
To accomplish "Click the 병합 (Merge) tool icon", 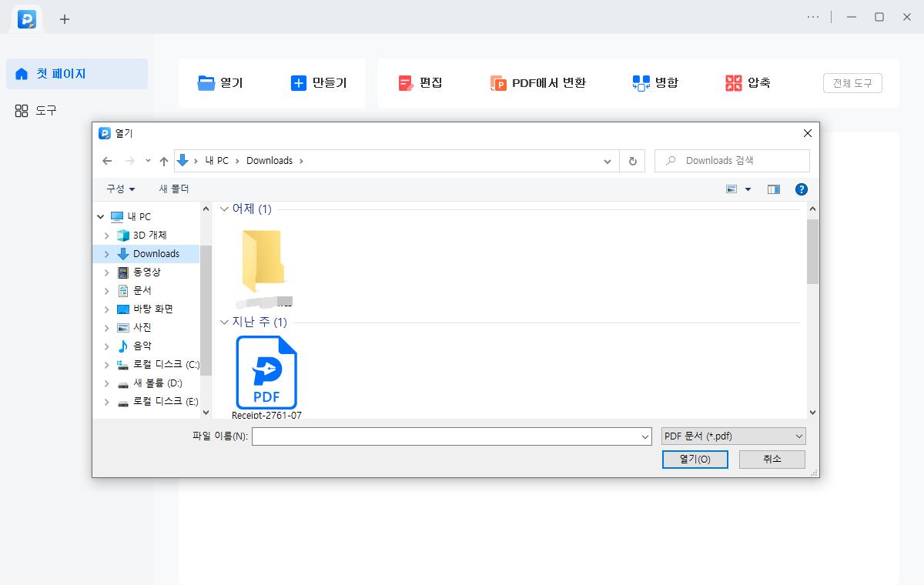I will tap(641, 83).
